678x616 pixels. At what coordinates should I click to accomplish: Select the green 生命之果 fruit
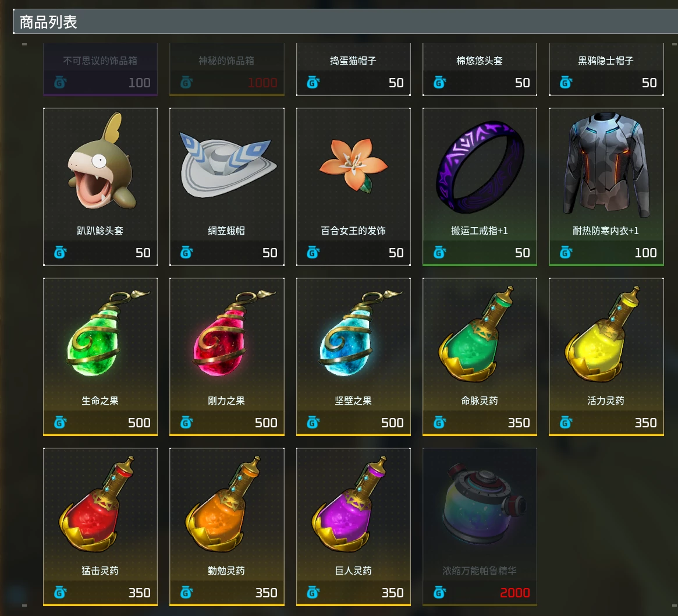click(x=100, y=356)
